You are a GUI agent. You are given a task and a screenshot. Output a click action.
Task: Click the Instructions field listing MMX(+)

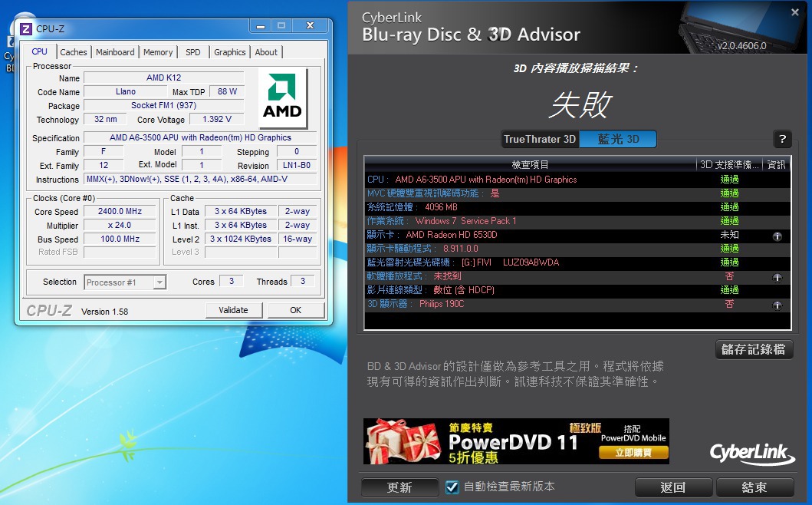point(200,179)
